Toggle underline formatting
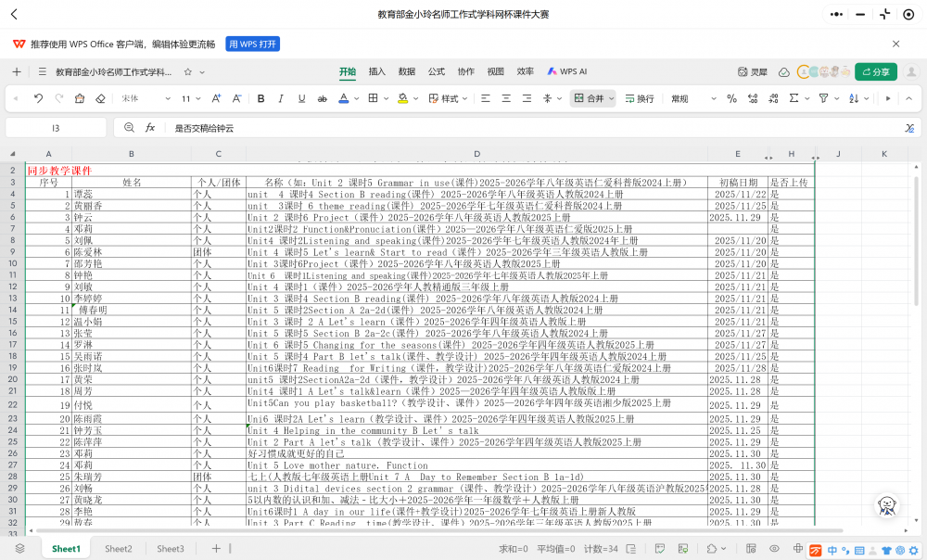The width and height of the screenshot is (927, 560). pos(304,98)
